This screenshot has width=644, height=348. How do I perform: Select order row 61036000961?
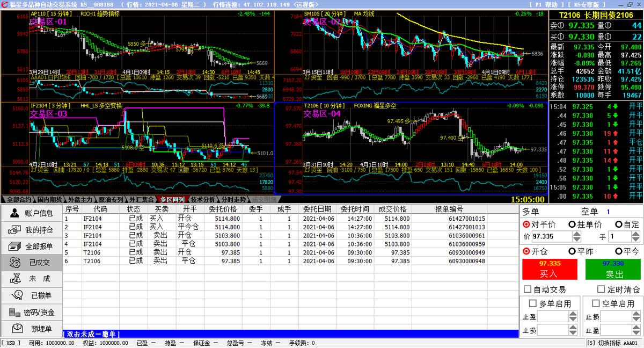coord(291,236)
